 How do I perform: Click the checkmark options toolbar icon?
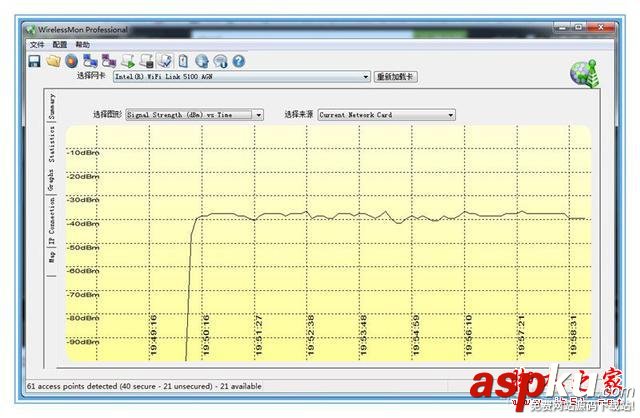point(165,61)
